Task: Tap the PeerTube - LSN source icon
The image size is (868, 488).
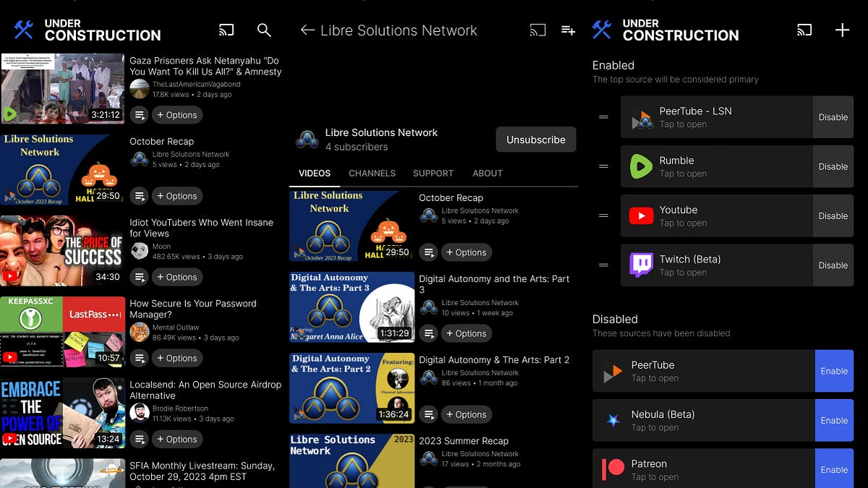Action: 641,117
